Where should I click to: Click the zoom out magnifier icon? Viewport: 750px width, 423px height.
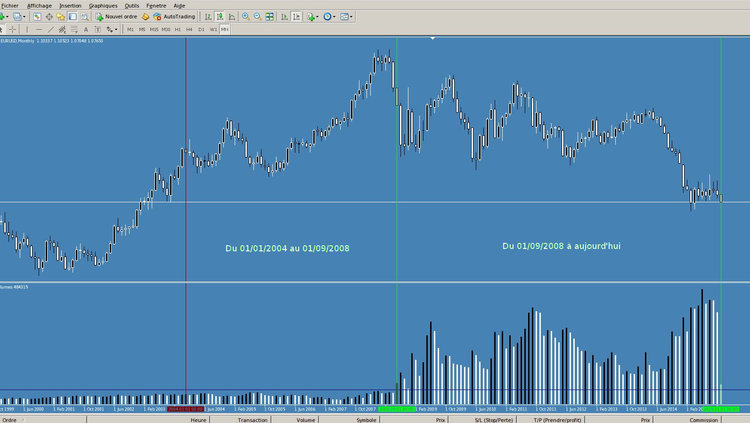click(x=257, y=17)
